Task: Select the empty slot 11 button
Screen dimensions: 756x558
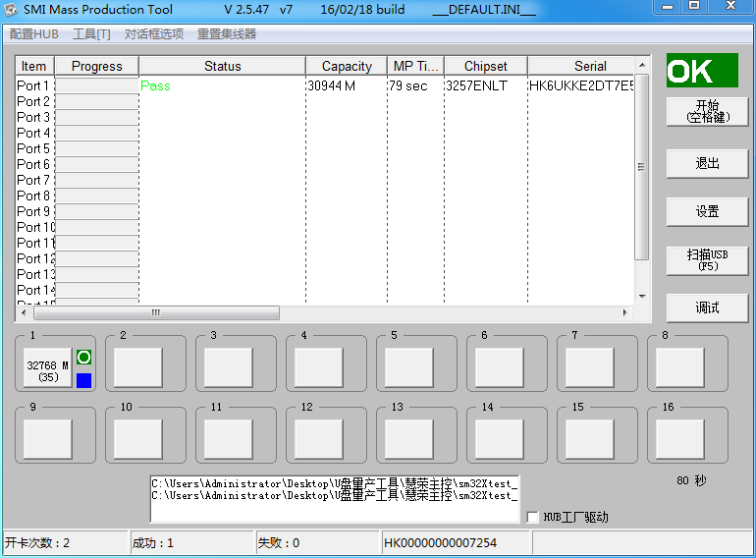Action: tap(229, 439)
